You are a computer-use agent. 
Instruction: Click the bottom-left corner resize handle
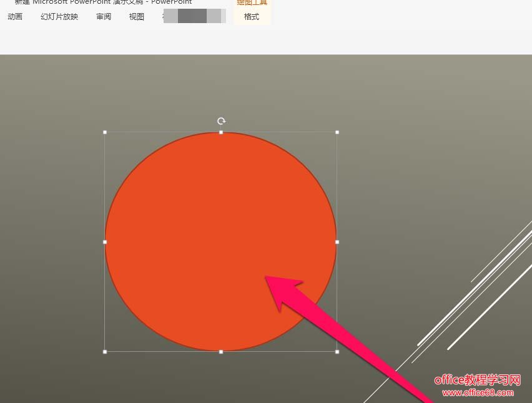[x=105, y=352]
